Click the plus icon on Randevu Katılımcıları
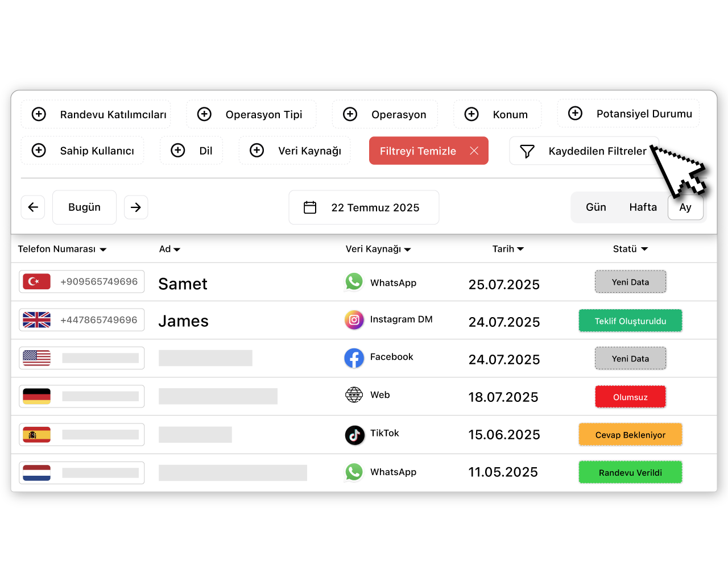The image size is (728, 582). (x=39, y=114)
